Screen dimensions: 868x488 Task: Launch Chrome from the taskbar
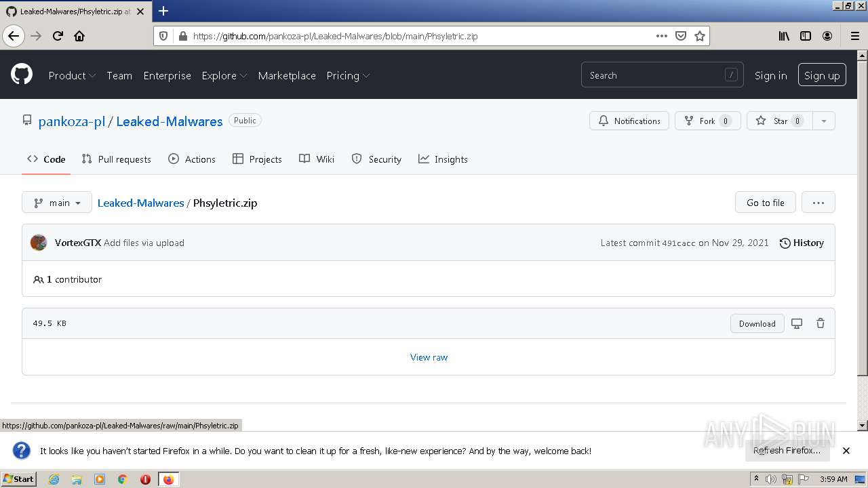pyautogui.click(x=123, y=479)
